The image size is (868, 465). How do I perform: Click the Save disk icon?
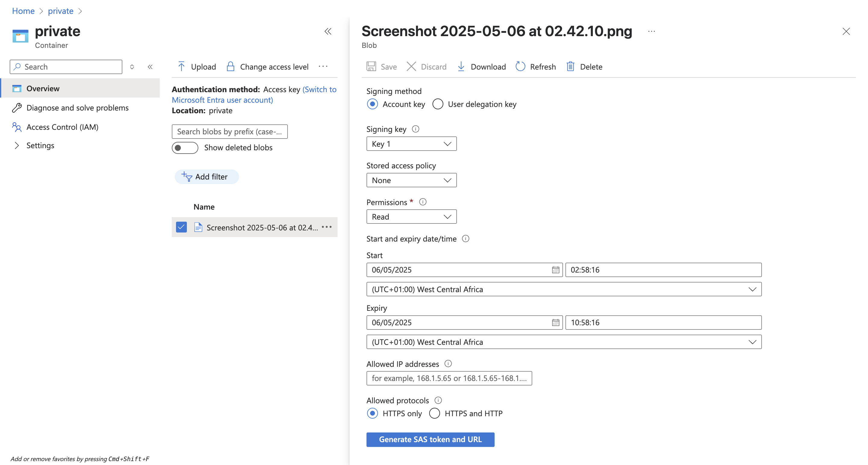click(x=371, y=66)
